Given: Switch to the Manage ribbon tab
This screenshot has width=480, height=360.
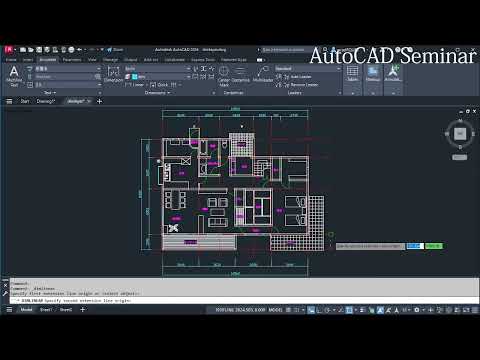Looking at the screenshot, I should click(x=110, y=60).
